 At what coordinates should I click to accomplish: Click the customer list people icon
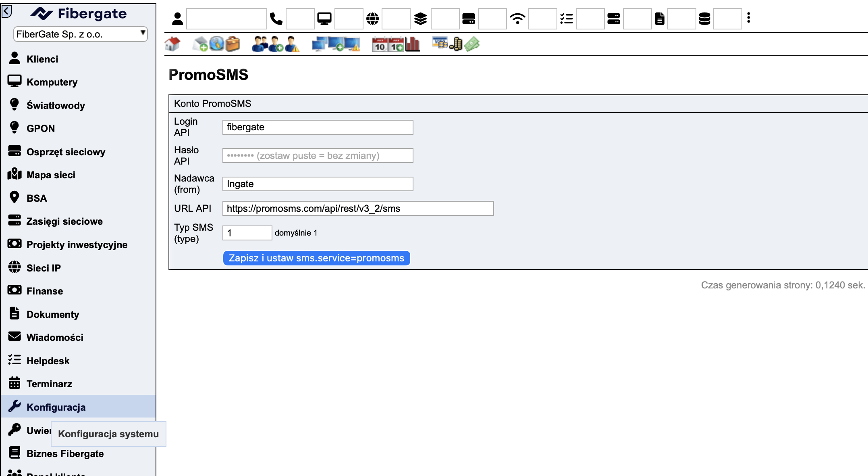(x=260, y=44)
